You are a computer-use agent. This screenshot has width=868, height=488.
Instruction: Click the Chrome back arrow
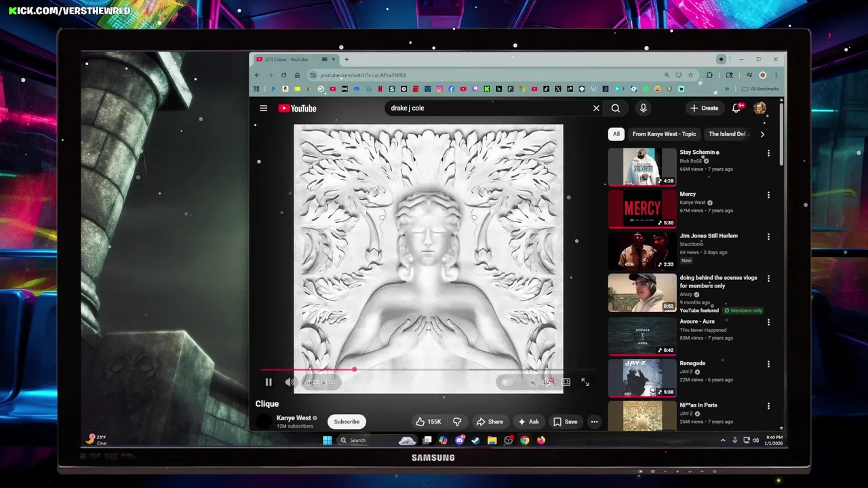(x=258, y=75)
